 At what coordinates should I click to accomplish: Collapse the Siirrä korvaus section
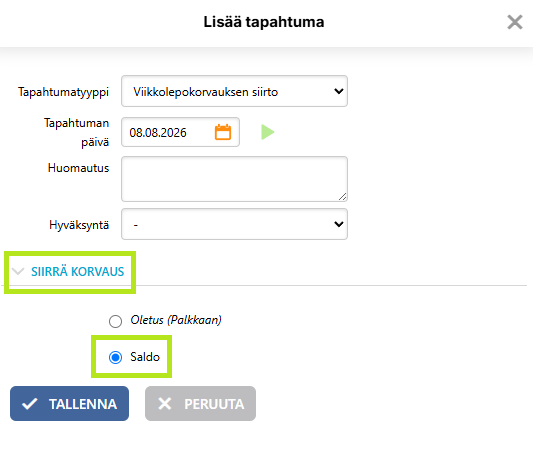(68, 272)
